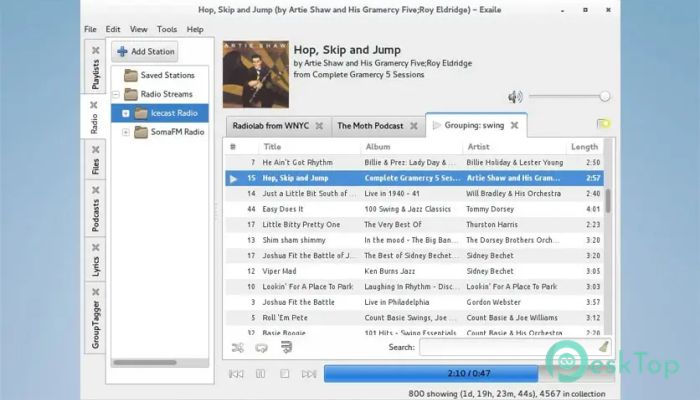The image size is (700, 400).
Task: Close the GroupTagger side panel tab
Action: [x=96, y=292]
